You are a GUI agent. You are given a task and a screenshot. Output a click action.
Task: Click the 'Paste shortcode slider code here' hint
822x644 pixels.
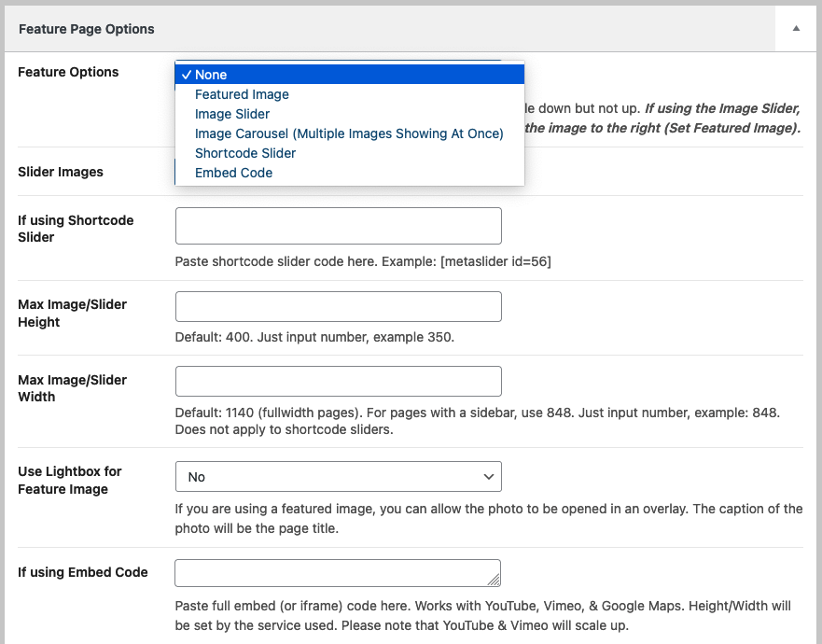point(363,261)
